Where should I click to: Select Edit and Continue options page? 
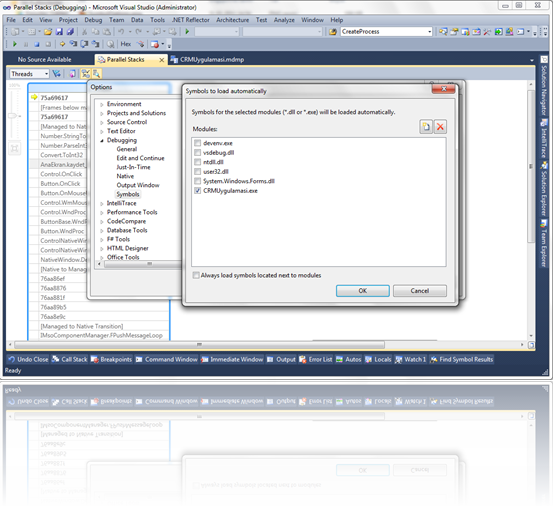click(140, 158)
